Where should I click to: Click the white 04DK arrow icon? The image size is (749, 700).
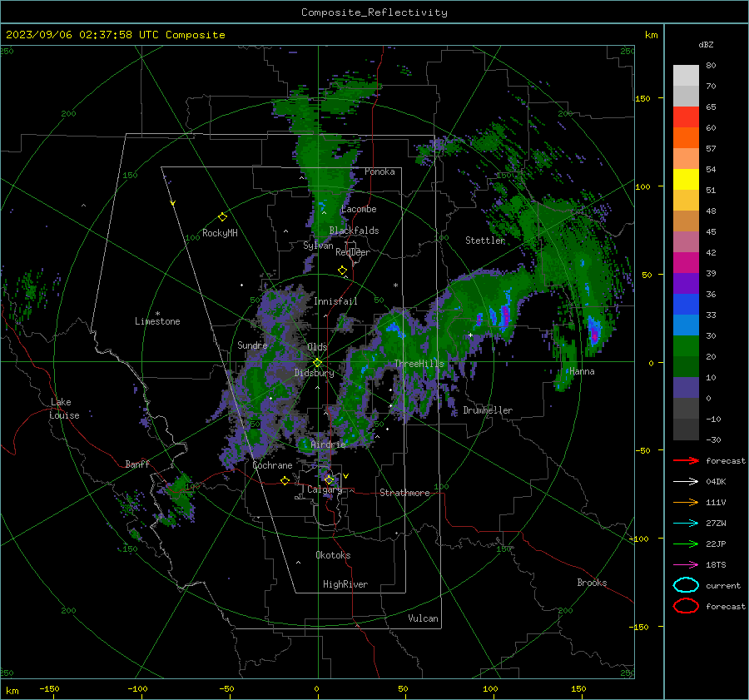[686, 482]
